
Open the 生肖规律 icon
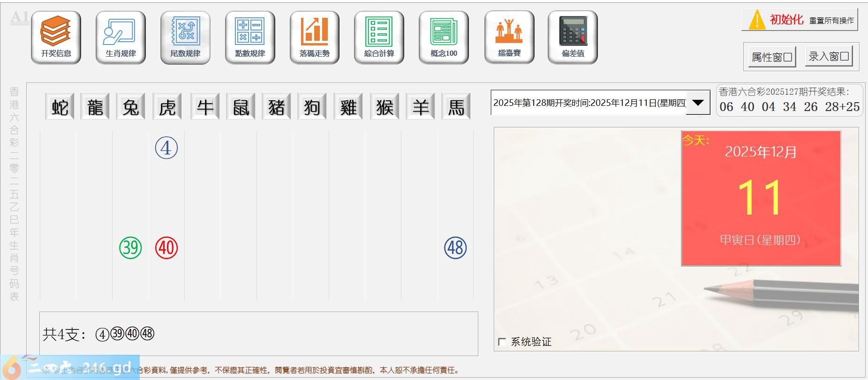(x=121, y=37)
